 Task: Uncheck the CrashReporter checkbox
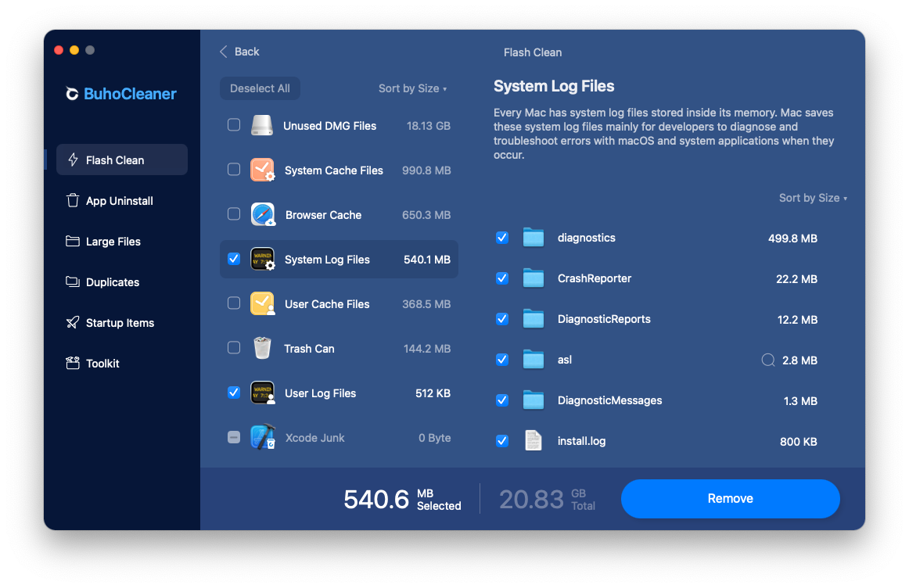(502, 278)
